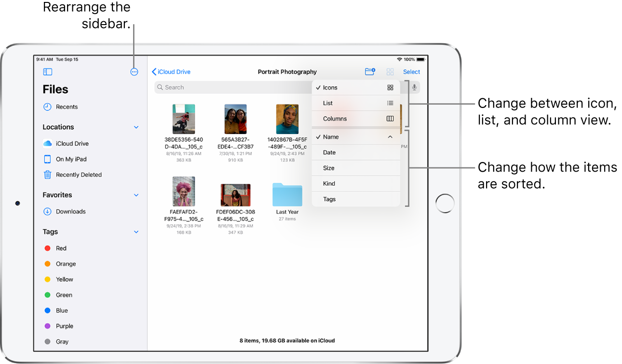Click the Icons grid glyph in menu

coord(390,88)
